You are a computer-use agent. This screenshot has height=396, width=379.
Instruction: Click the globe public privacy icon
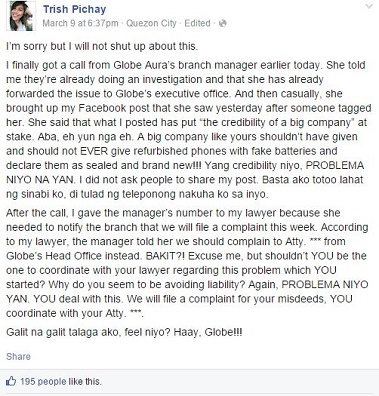click(223, 23)
